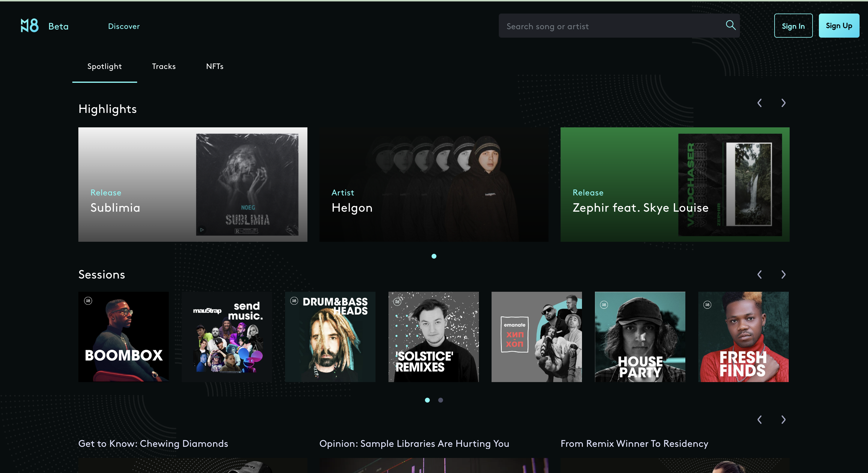Open the 'Solstice' Remixes session
The width and height of the screenshot is (868, 473).
(x=433, y=337)
